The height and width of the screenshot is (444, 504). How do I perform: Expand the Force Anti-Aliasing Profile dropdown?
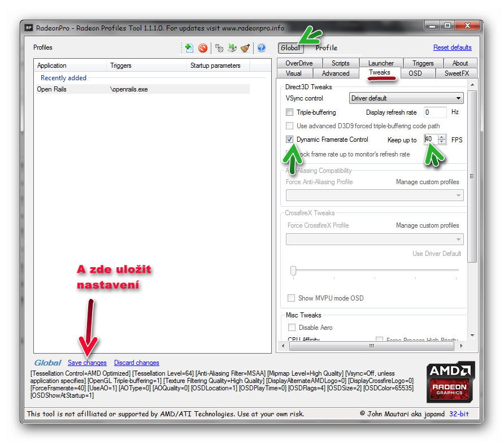click(x=375, y=195)
